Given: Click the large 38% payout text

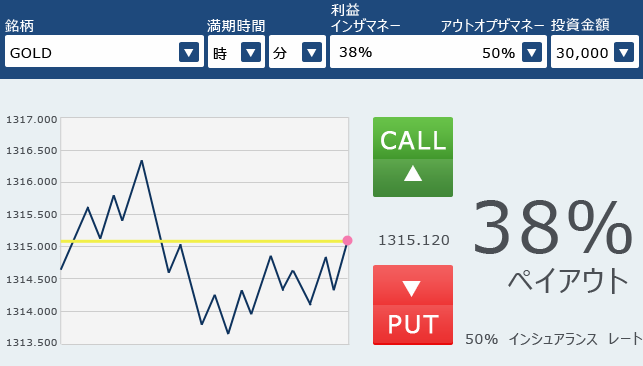Looking at the screenshot, I should click(x=552, y=227).
